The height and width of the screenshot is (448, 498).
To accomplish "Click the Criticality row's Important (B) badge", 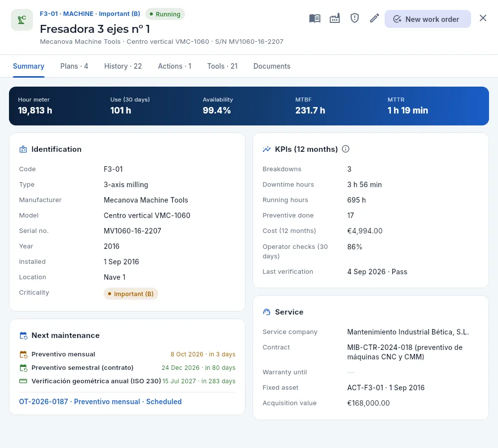I will tap(131, 294).
